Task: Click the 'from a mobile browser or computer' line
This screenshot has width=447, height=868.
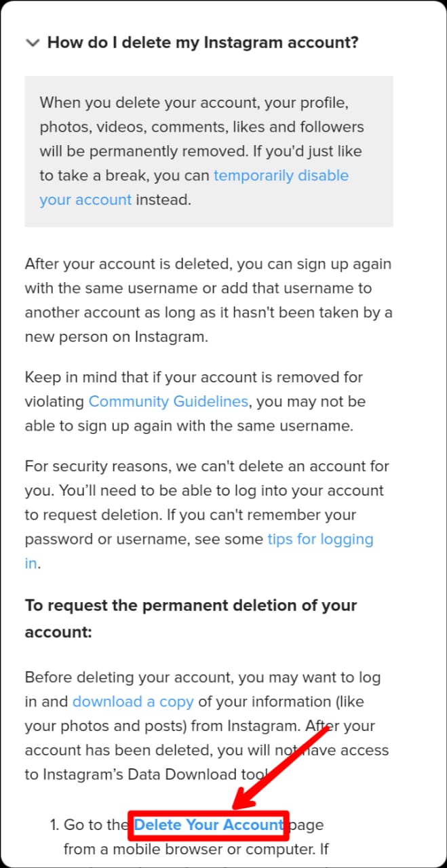Action: pos(196,849)
